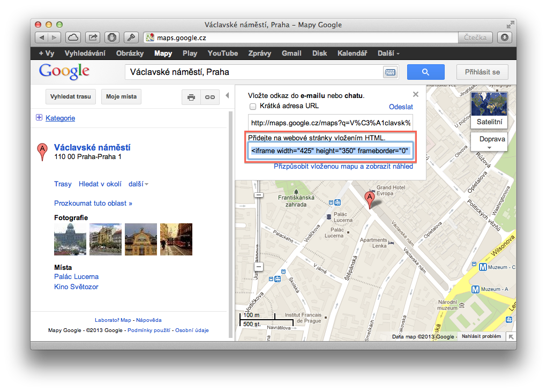Open the on-screen keyboard icon in search box
This screenshot has height=392, width=547.
point(389,72)
